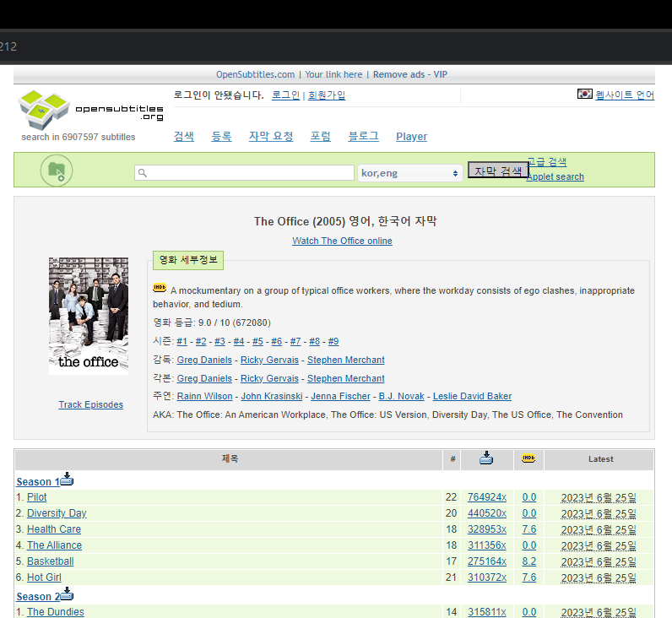Click Watch The Office online link
Screen dimensions: 672x618
(342, 241)
